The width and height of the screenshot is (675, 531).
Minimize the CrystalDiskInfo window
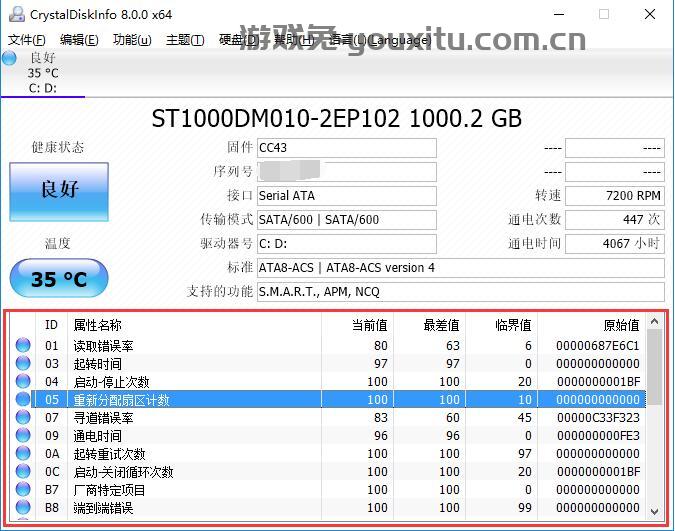[x=559, y=14]
